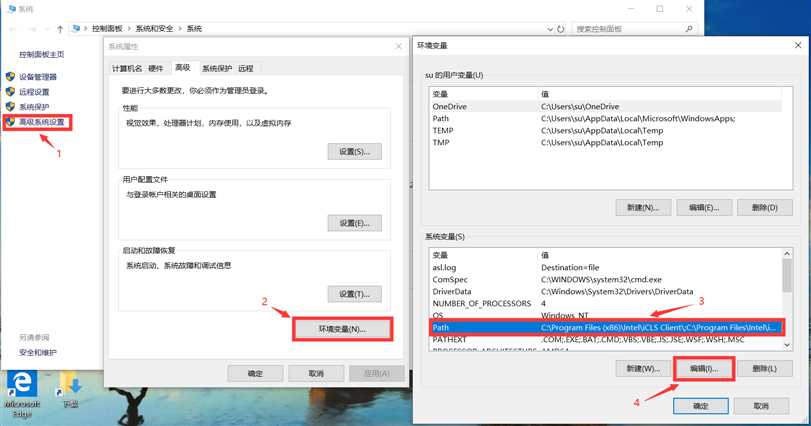Select asl.log system variable row
The height and width of the screenshot is (426, 811).
[606, 267]
